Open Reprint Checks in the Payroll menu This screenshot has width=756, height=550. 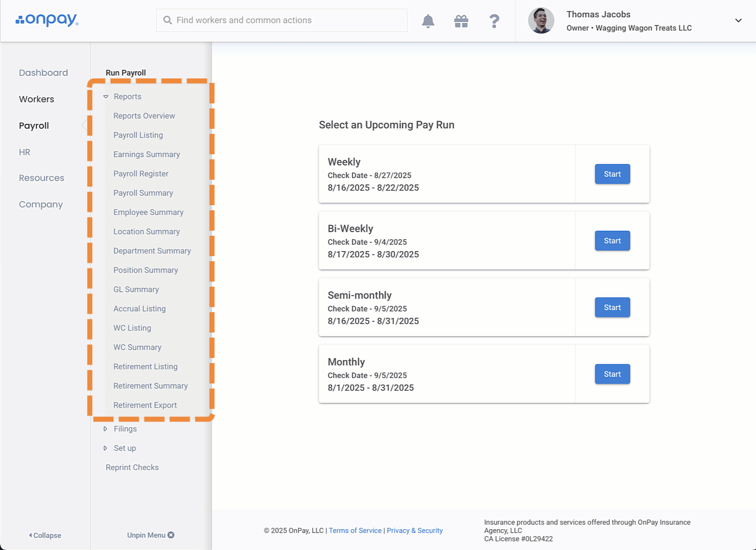pyautogui.click(x=132, y=468)
